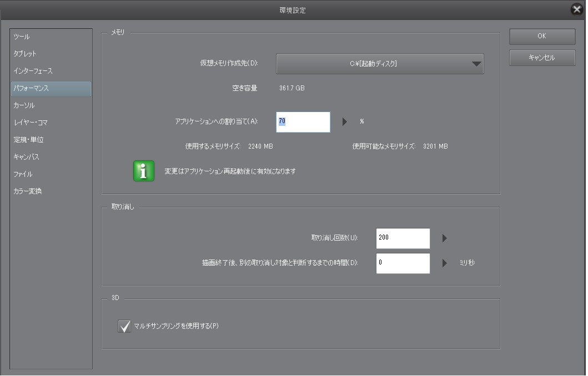Expand the 取り消し回数 slider arrow
The image size is (588, 376).
[444, 238]
